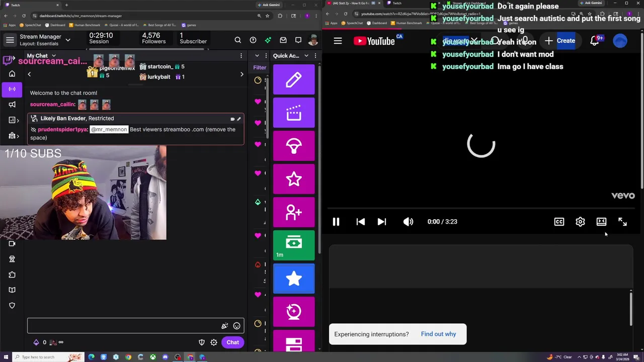Screen dimensions: 644x362
Task: Pause the YouTube video
Action: (x=336, y=222)
